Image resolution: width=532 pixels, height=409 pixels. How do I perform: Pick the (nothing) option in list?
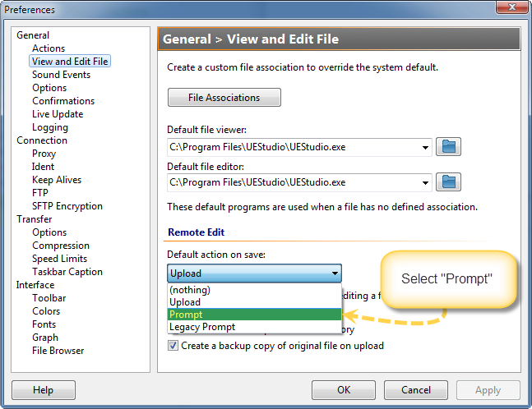(x=254, y=290)
